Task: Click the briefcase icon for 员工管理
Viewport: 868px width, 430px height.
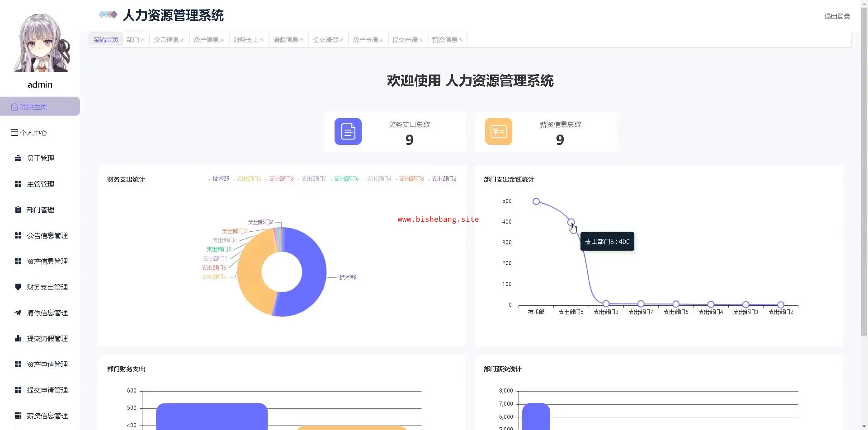Action: [x=18, y=159]
